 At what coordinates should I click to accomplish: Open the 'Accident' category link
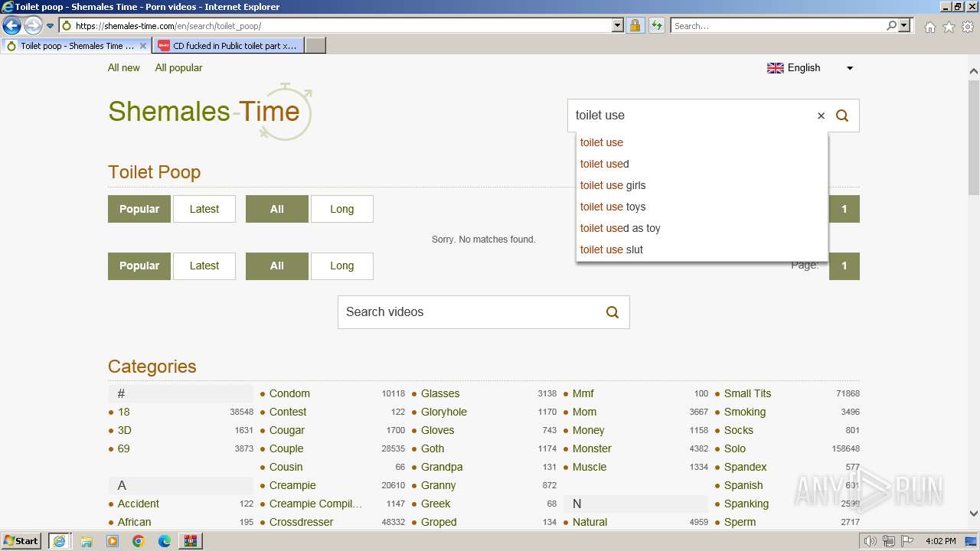click(139, 504)
